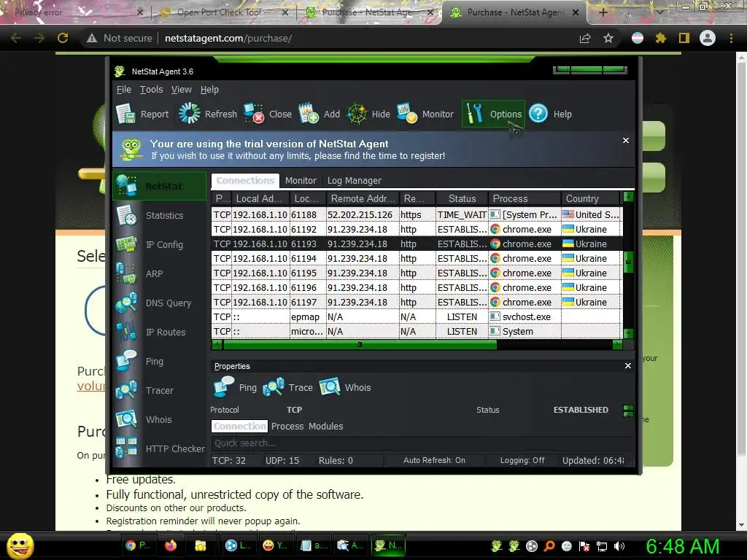Select the Process properties tab

coord(287,426)
